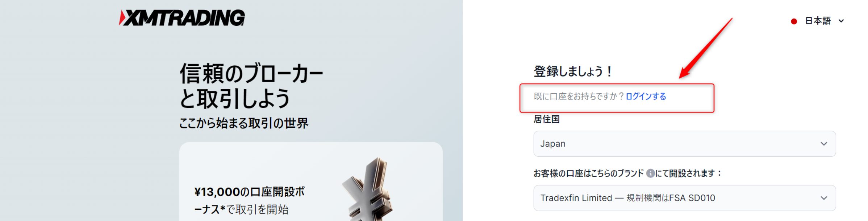868x221 pixels.
Task: Click the red Japan flag icon
Action: point(794,21)
